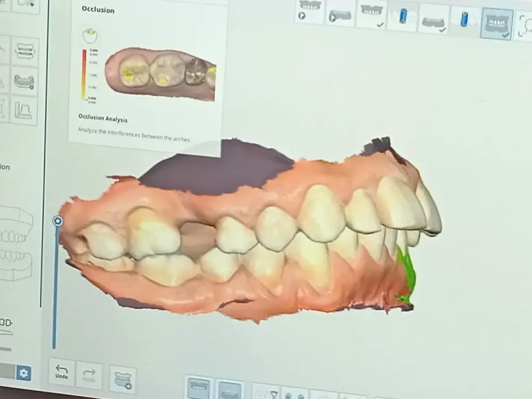The width and height of the screenshot is (532, 399).
Task: Show the mandible view button at bottom
Action: coord(230,390)
